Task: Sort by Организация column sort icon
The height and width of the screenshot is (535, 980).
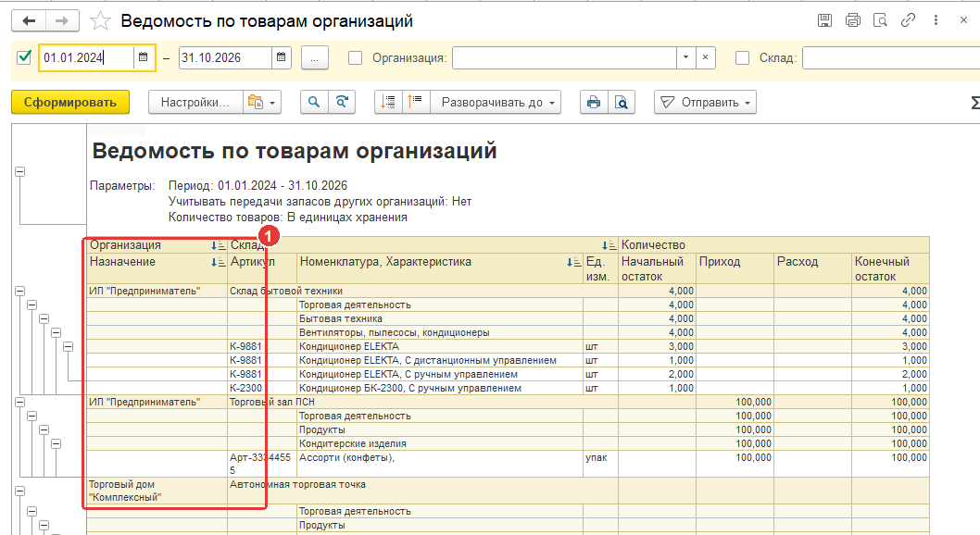Action: (x=218, y=245)
